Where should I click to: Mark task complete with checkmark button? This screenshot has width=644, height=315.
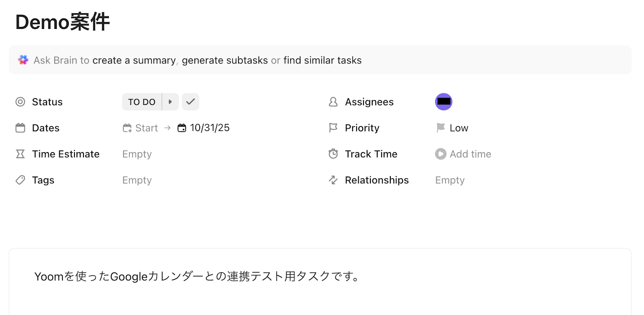(190, 102)
